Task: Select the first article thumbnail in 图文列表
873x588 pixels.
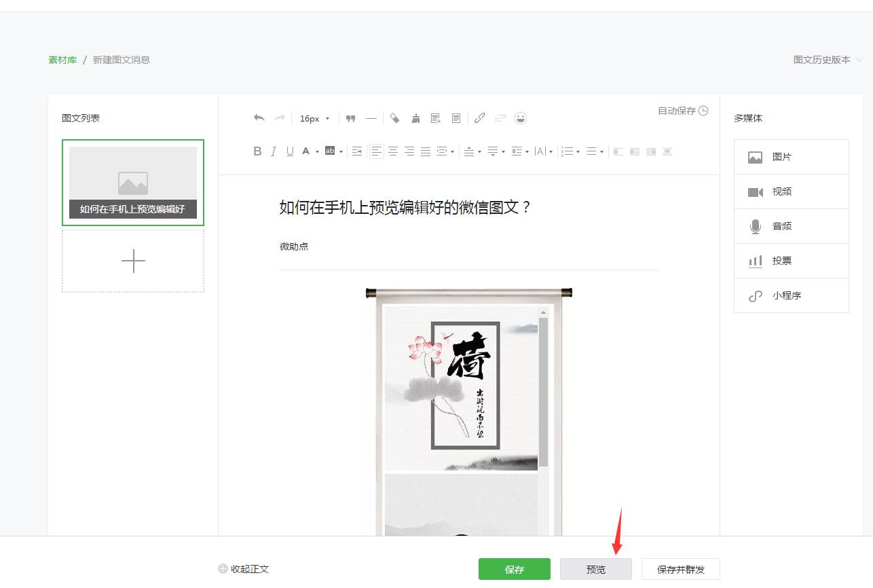Action: pyautogui.click(x=133, y=183)
